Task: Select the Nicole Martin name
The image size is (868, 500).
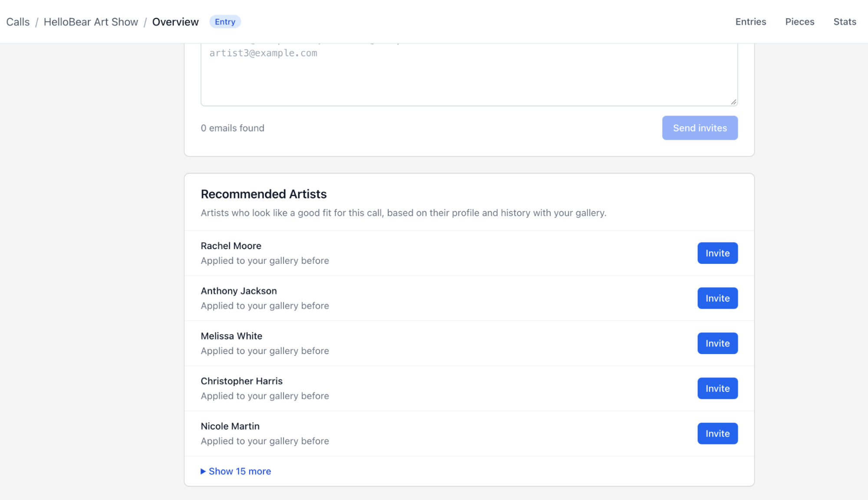Action: 230,426
